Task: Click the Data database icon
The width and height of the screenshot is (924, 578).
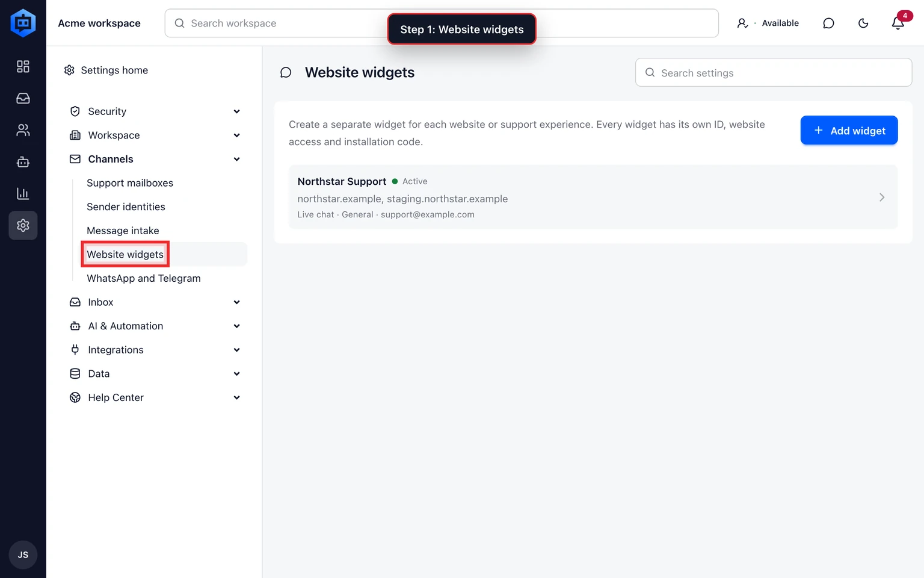Action: (x=75, y=374)
